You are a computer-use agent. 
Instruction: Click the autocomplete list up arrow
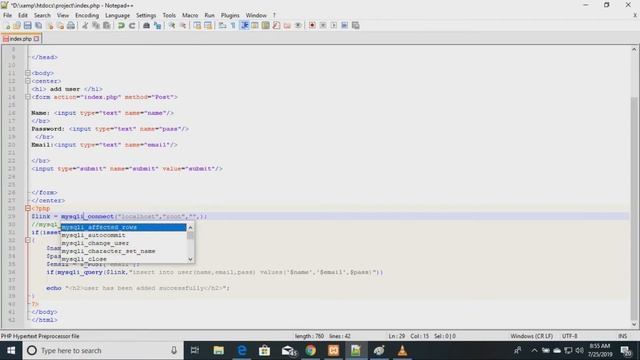tap(190, 227)
